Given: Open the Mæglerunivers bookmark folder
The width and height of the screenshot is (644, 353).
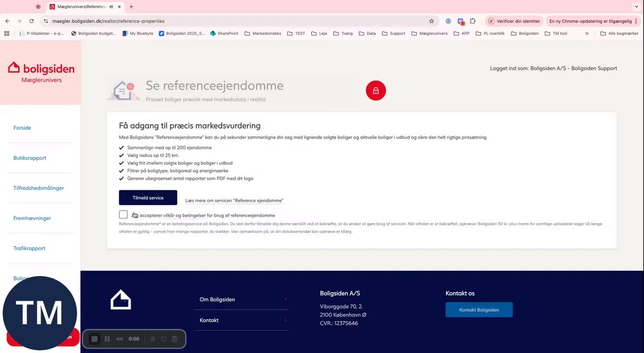Looking at the screenshot, I should coord(429,33).
